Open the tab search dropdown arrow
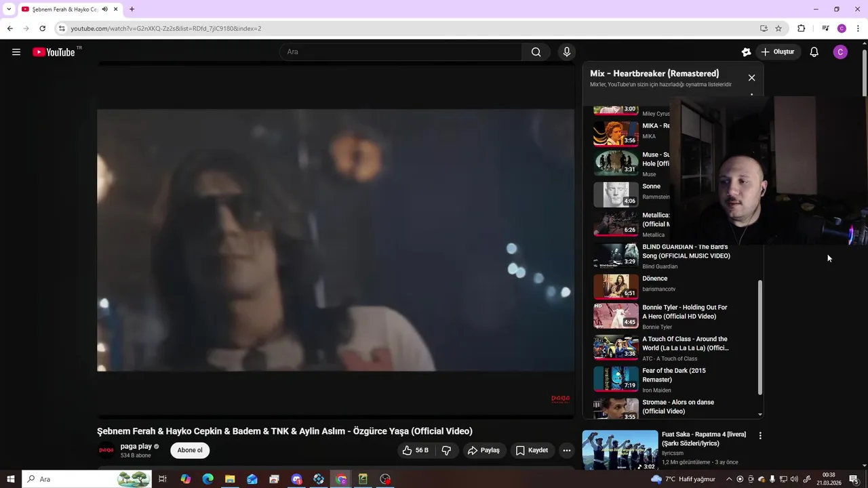Screen dimensions: 868x488 point(9,9)
